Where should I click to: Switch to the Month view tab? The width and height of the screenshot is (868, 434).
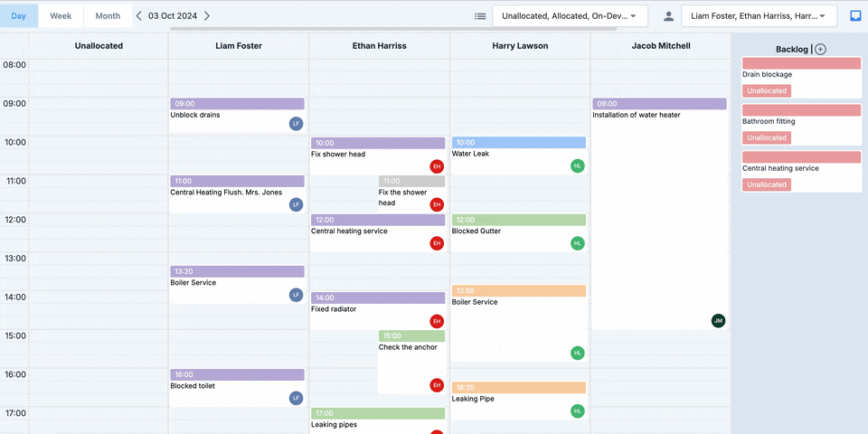pyautogui.click(x=108, y=16)
